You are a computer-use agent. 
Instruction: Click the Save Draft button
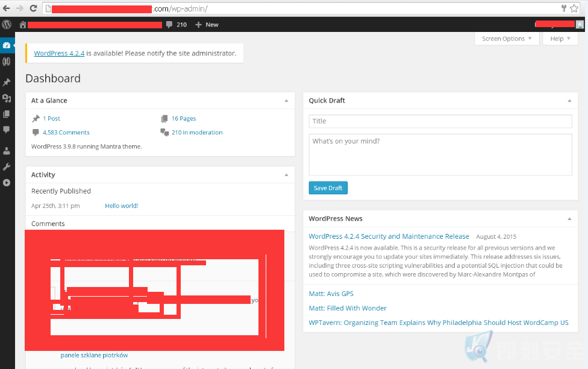328,188
